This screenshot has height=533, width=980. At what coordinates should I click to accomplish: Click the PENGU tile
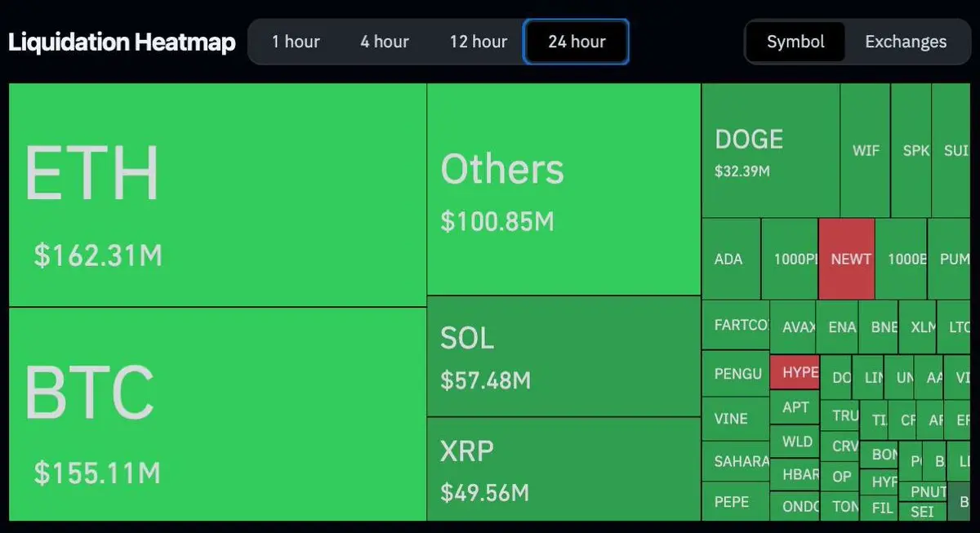[736, 373]
